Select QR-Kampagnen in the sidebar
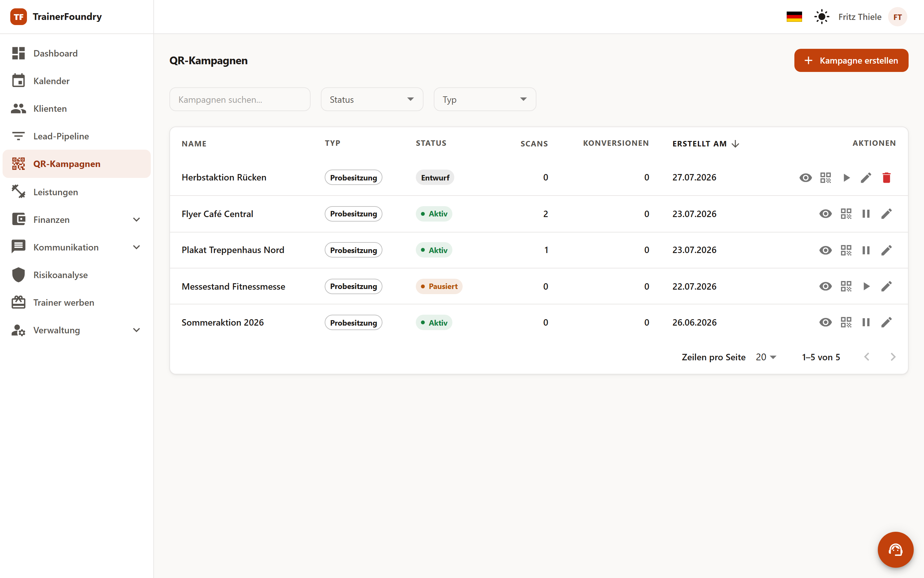 click(76, 164)
